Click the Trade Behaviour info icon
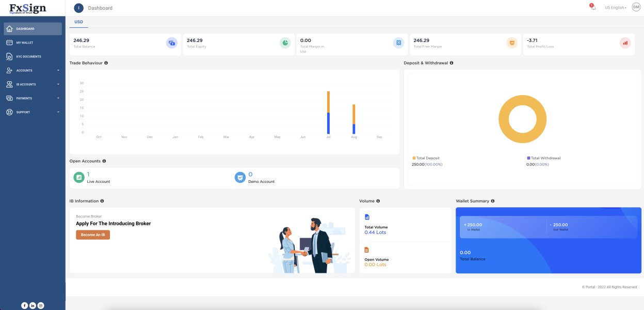644x310 pixels. 106,63
